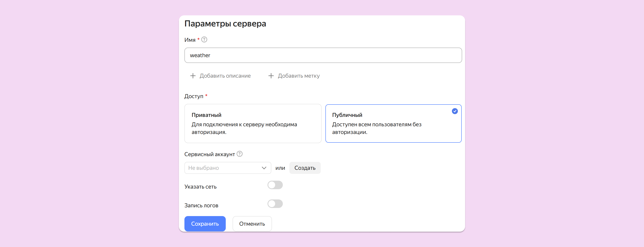Enable the Указать сеть toggle
Image resolution: width=644 pixels, height=247 pixels.
point(275,185)
